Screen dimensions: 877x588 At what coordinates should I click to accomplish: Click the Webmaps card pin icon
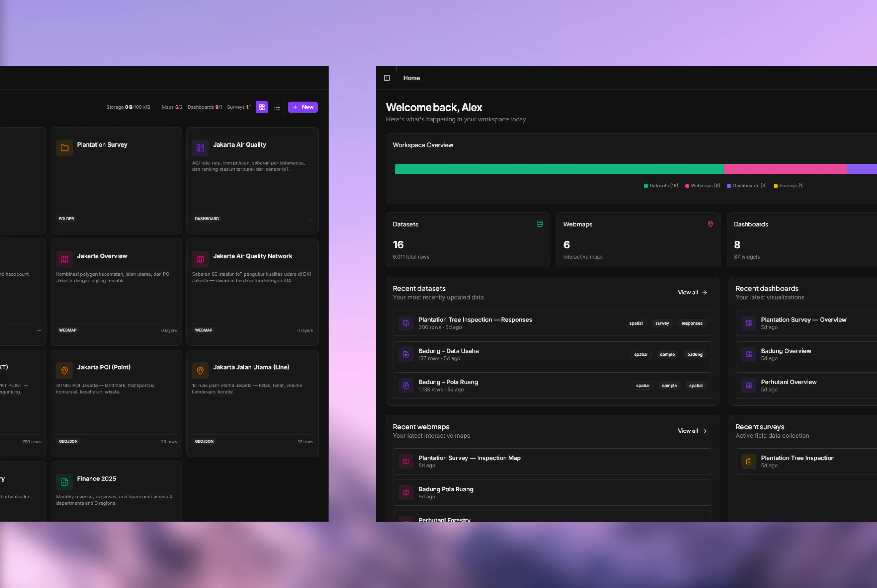(710, 224)
